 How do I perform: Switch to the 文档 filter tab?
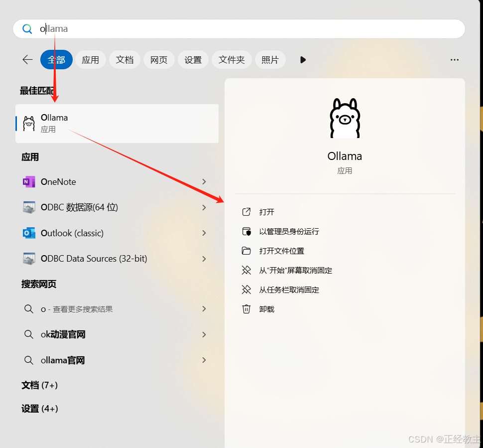(125, 59)
